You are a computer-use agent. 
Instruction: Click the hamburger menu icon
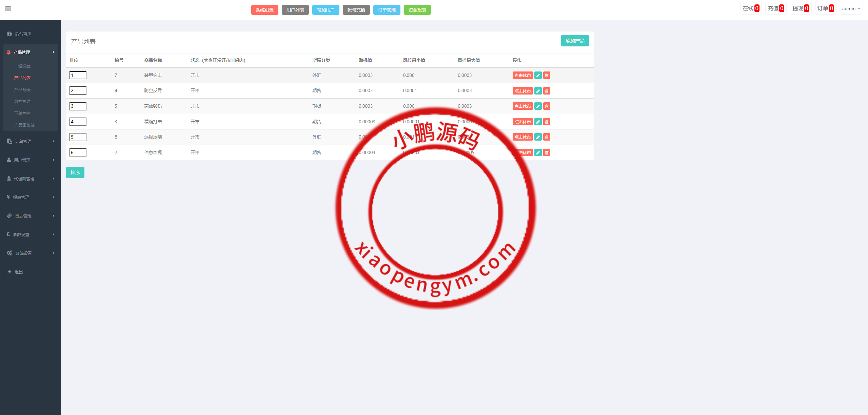coord(8,8)
